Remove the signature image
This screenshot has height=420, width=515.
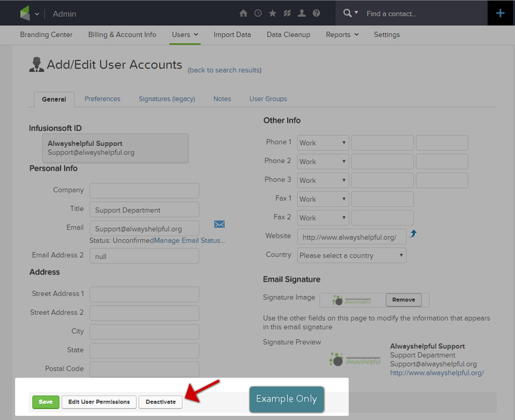coord(403,299)
